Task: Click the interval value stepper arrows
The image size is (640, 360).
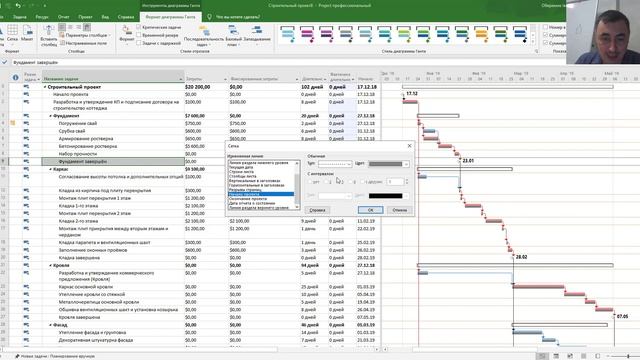Action: coord(407,182)
